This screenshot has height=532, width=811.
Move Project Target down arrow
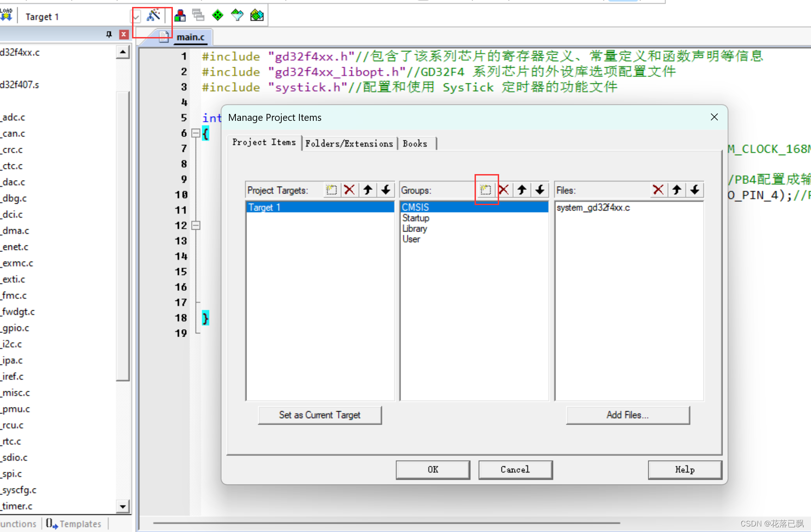[x=386, y=190]
